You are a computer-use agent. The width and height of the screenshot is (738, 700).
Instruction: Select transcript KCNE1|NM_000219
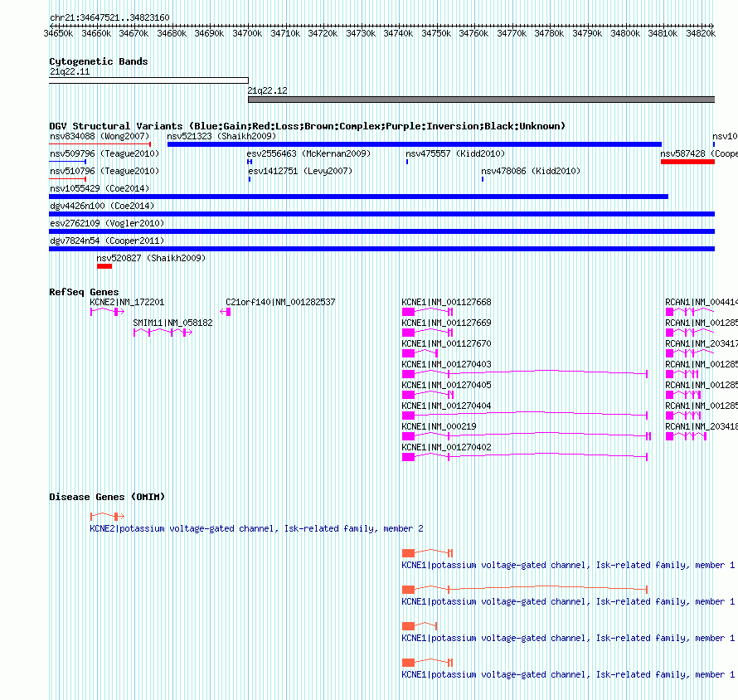coord(439,426)
